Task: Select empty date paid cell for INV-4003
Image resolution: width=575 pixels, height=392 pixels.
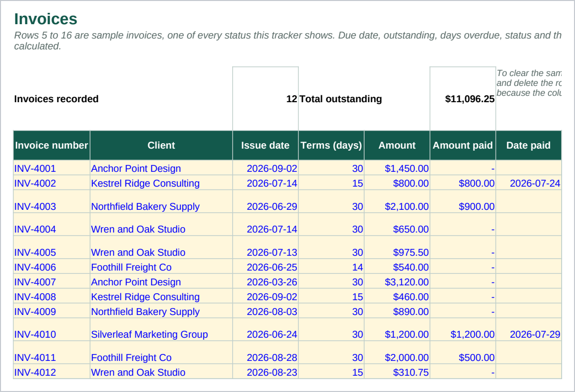Action: point(529,201)
